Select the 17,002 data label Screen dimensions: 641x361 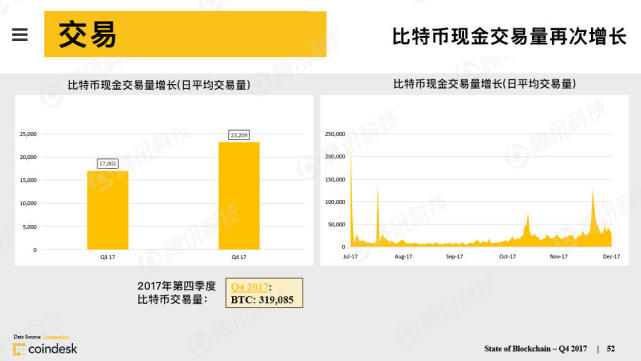tap(108, 164)
